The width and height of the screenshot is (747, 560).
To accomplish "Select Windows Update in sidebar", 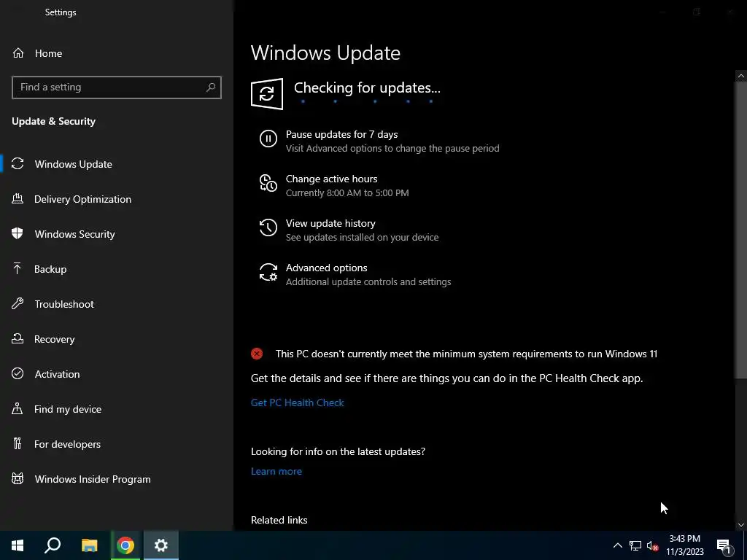I will point(117,164).
